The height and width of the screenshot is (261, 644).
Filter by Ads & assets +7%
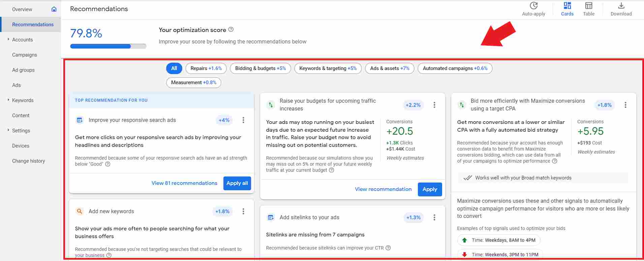tap(390, 68)
